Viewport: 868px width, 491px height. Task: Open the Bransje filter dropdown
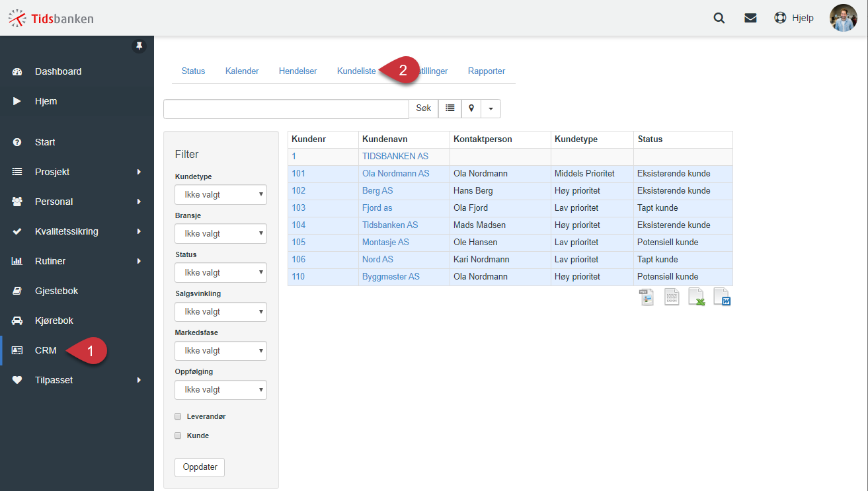click(x=221, y=233)
